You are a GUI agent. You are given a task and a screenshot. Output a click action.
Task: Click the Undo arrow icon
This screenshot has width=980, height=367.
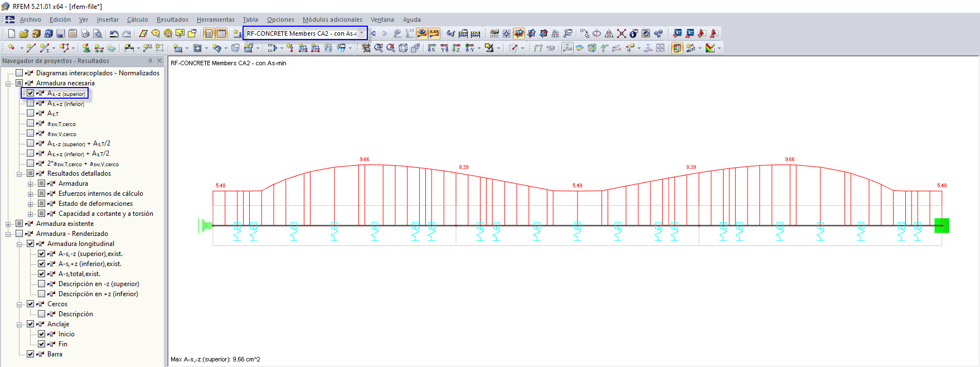114,33
